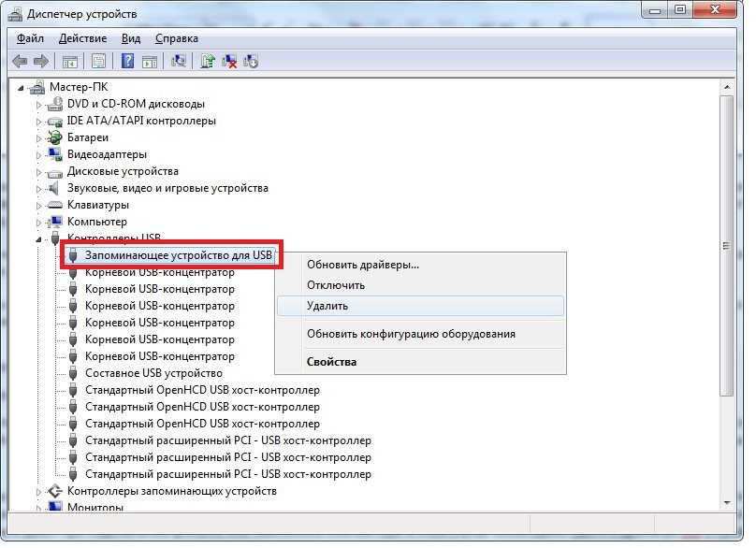
Task: Click the disable device toolbar icon
Action: 251,61
